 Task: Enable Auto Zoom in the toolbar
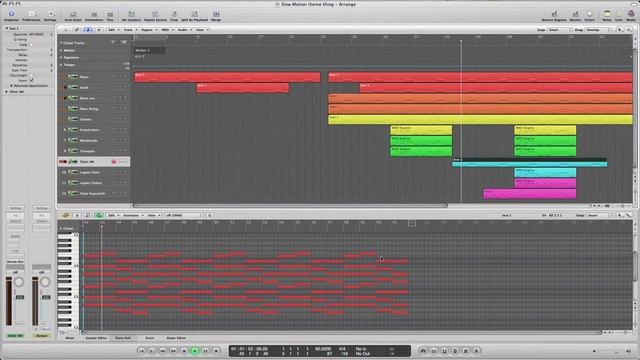coord(73,16)
